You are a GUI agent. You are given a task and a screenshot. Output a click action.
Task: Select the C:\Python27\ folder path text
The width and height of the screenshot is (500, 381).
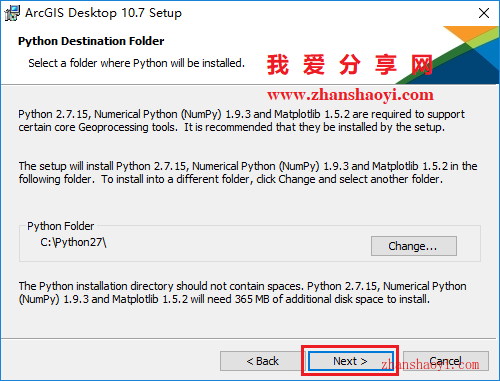point(73,242)
